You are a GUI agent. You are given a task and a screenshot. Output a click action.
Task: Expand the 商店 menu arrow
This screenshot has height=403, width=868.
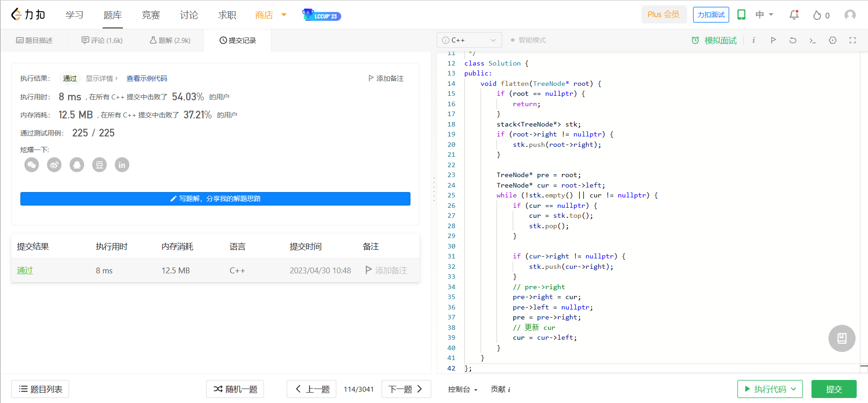tap(284, 15)
